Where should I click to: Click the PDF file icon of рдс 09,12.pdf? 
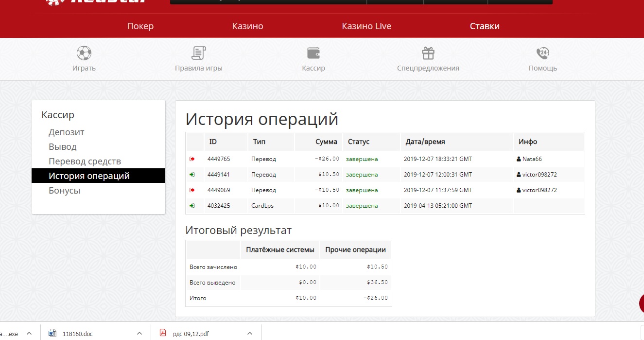click(x=163, y=333)
